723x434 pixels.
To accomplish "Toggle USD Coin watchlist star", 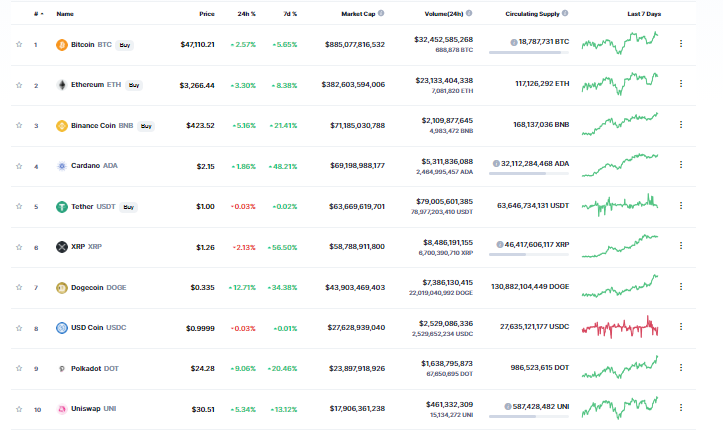I will (19, 328).
